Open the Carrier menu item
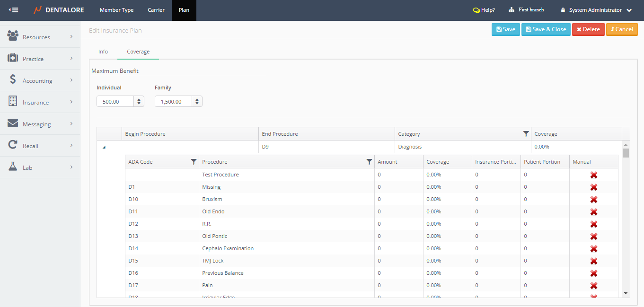The width and height of the screenshot is (644, 307). tap(156, 10)
